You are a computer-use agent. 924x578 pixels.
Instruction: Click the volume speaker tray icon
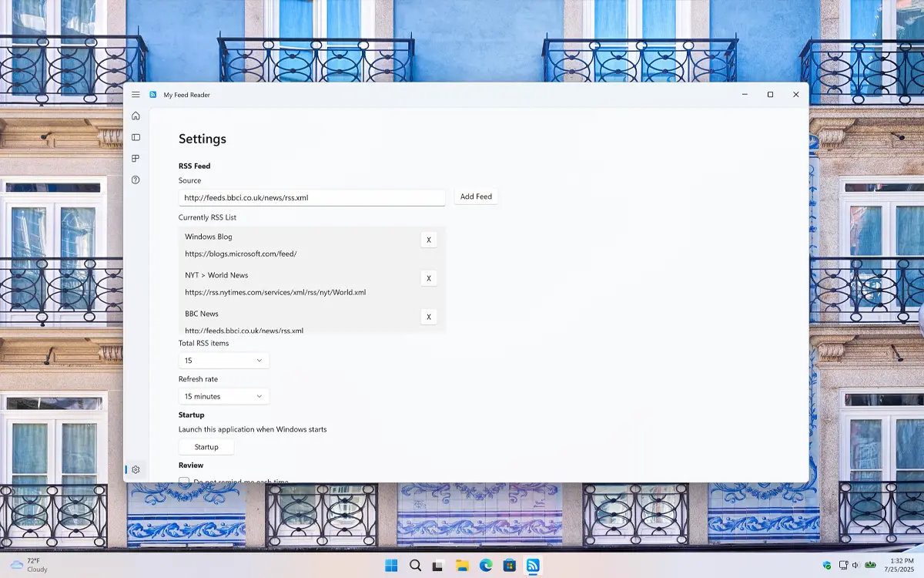tap(855, 566)
